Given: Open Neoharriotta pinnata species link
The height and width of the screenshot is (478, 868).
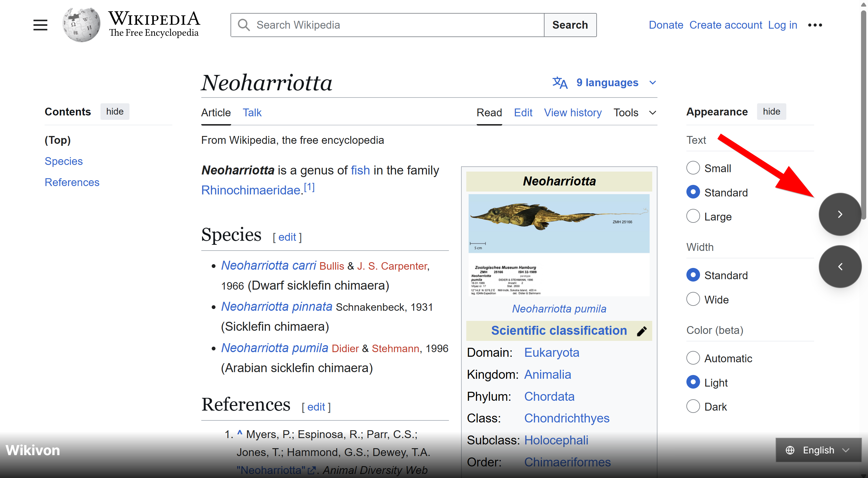Looking at the screenshot, I should click(277, 306).
